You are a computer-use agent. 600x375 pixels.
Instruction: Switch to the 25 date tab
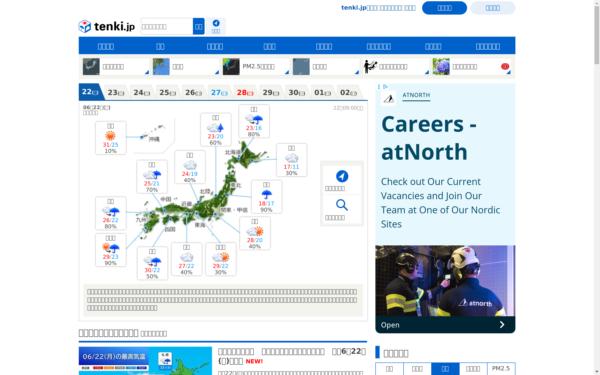click(x=168, y=93)
